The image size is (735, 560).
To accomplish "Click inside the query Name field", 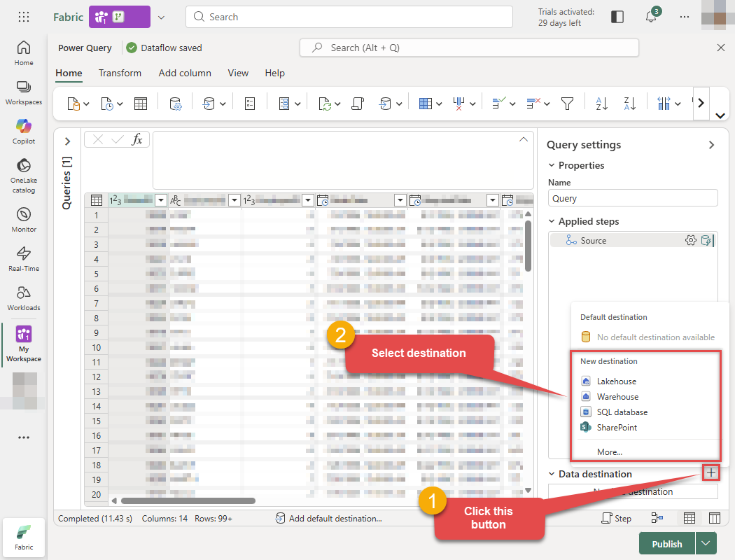I will pyautogui.click(x=633, y=197).
